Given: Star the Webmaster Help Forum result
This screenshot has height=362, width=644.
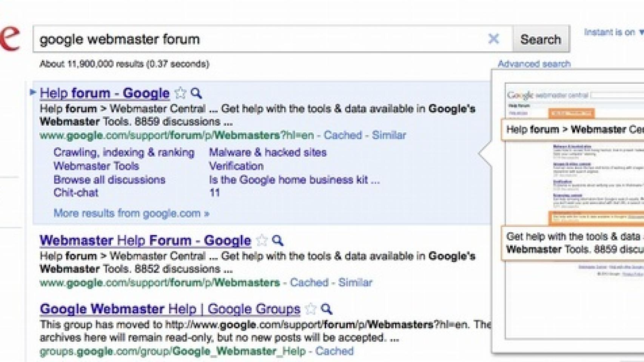Looking at the screenshot, I should pos(262,240).
